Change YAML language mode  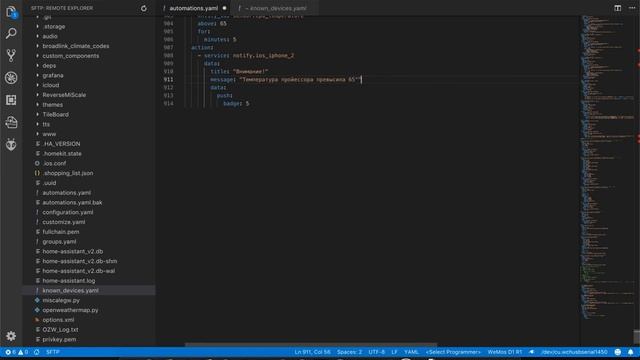click(x=411, y=352)
